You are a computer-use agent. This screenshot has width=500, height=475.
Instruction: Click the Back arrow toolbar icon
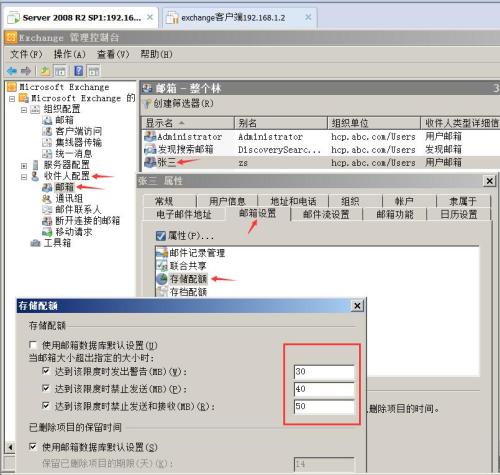point(12,71)
